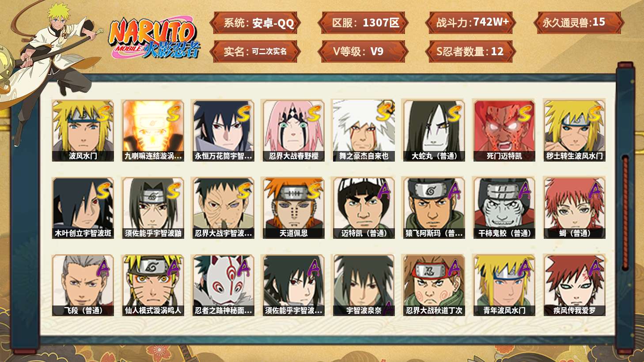Select the 飞段（普通） portrait

coord(83,285)
